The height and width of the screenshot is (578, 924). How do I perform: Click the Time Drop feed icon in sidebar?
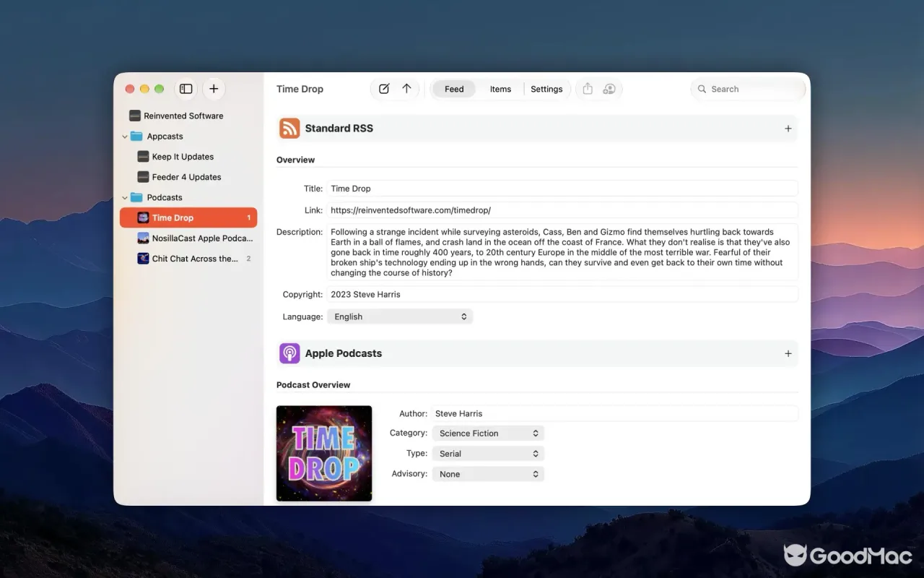tap(143, 217)
